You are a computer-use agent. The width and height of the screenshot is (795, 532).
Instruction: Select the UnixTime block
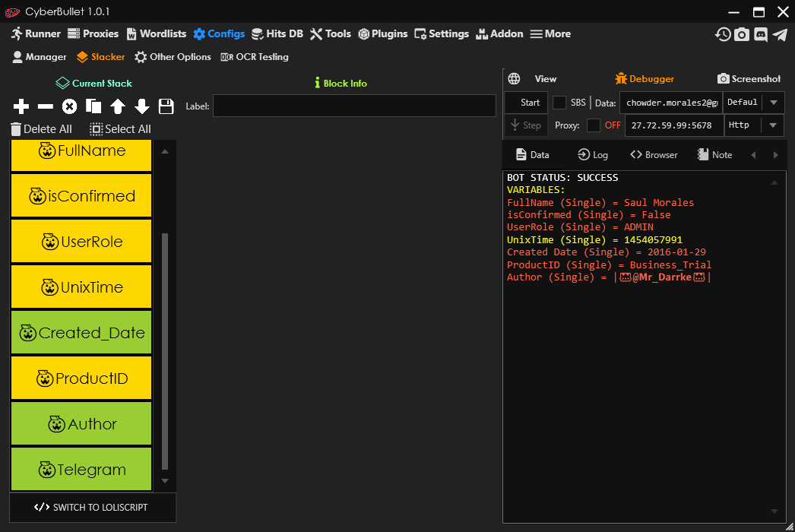point(81,287)
